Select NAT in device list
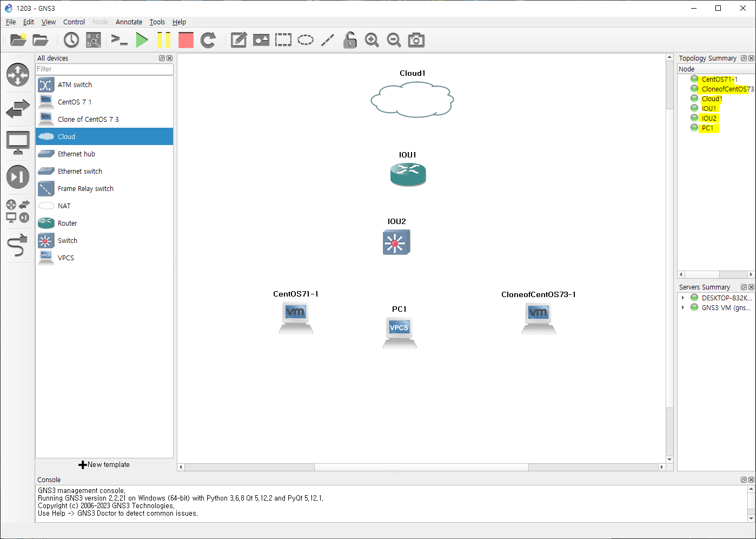 point(104,206)
